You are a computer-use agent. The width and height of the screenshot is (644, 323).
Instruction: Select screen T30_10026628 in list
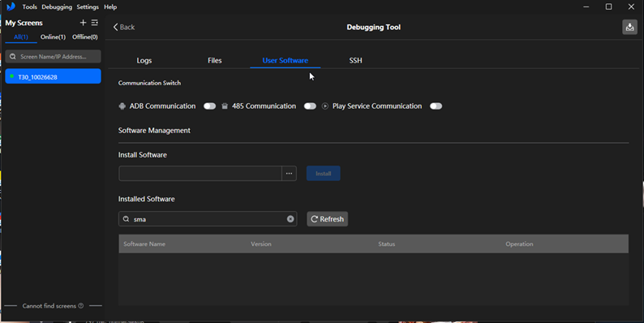pos(53,76)
